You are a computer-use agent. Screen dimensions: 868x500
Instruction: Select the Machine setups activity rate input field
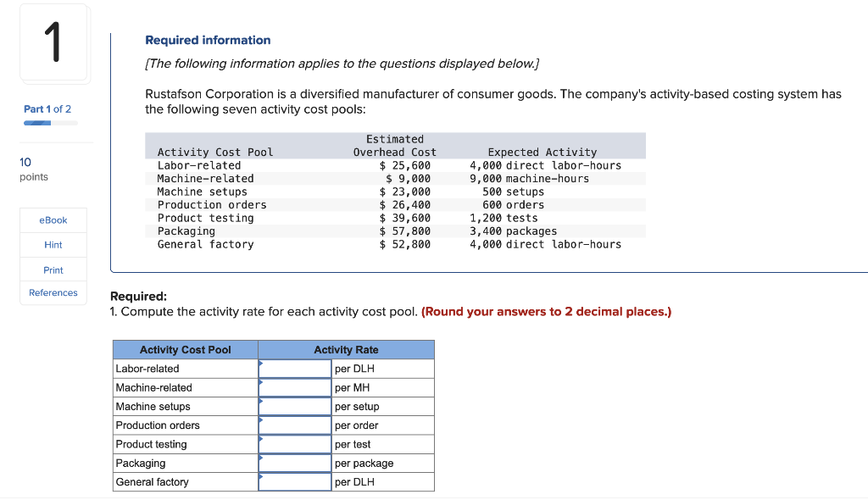tap(295, 406)
